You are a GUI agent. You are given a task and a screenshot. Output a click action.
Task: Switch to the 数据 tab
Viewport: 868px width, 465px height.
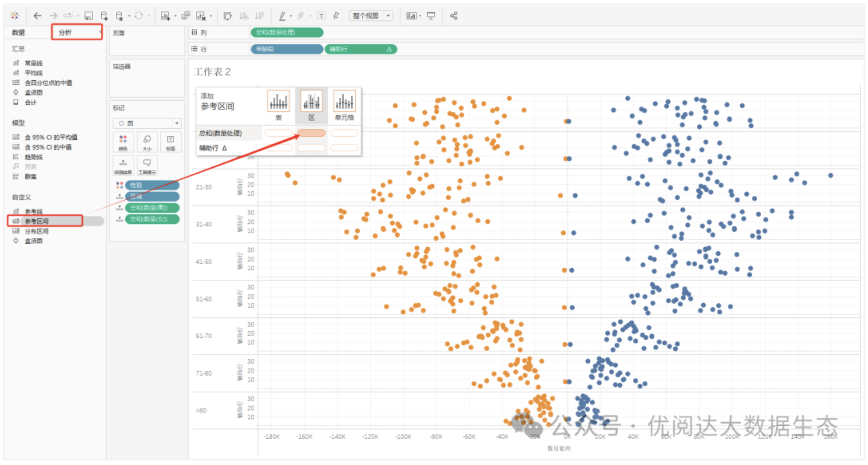tap(19, 32)
